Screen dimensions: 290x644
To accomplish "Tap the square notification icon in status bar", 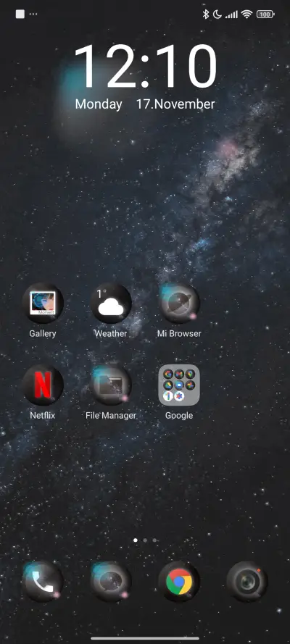I will (20, 14).
